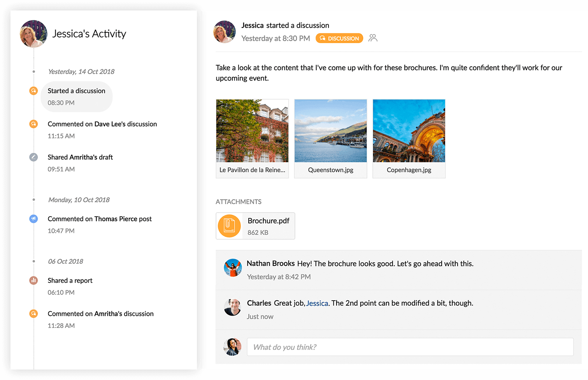Click icon beside Commented on Dave Lee's discussion
This screenshot has height=380, width=588.
(34, 124)
